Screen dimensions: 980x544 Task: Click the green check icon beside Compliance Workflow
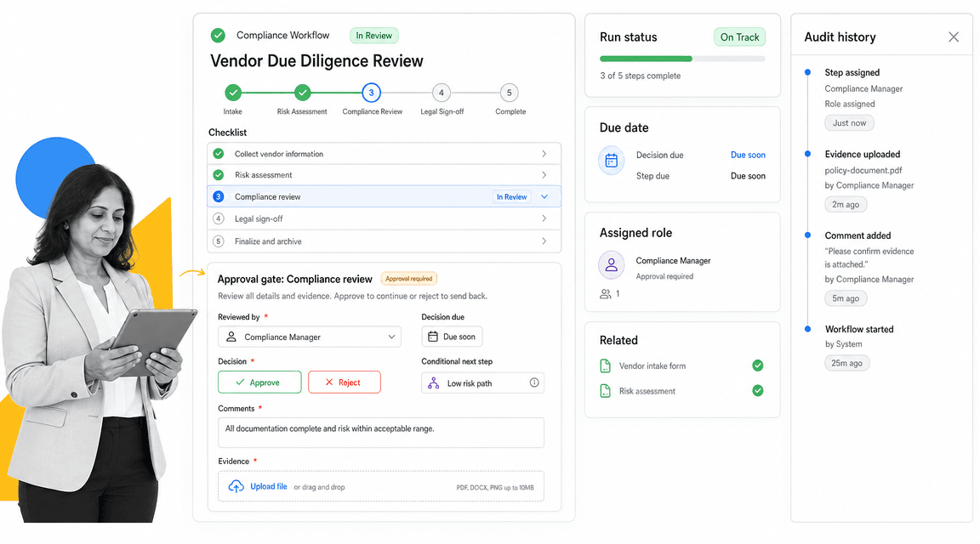tap(218, 36)
